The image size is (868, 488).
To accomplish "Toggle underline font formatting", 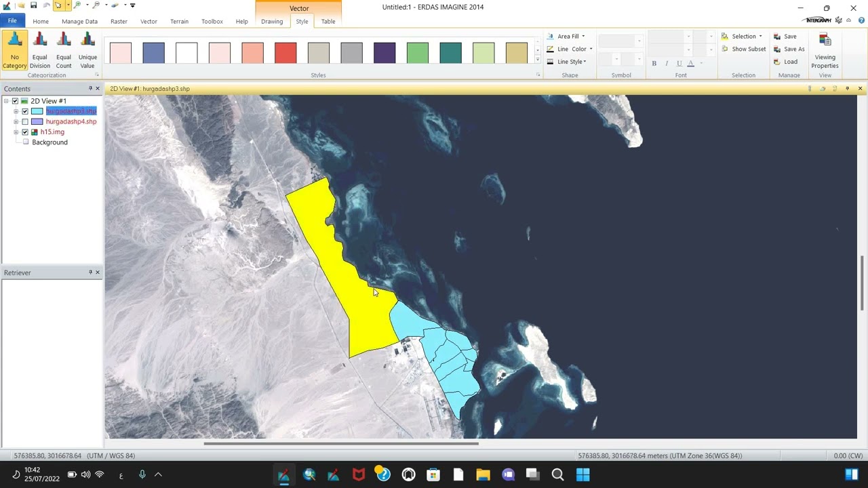I will [679, 63].
